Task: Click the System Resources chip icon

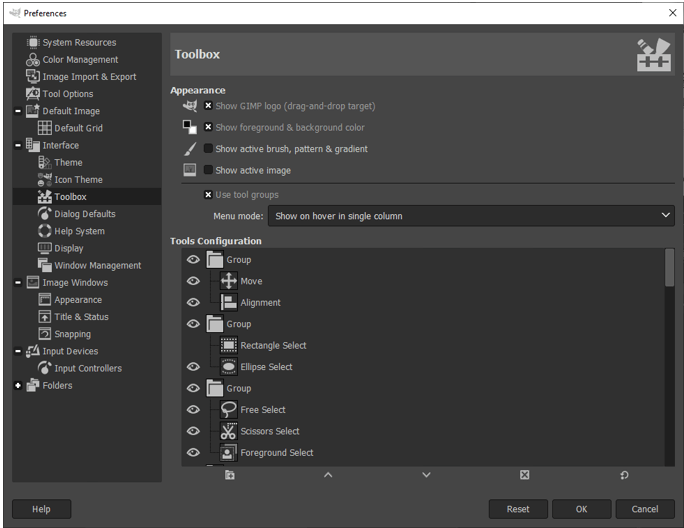Action: (x=33, y=42)
